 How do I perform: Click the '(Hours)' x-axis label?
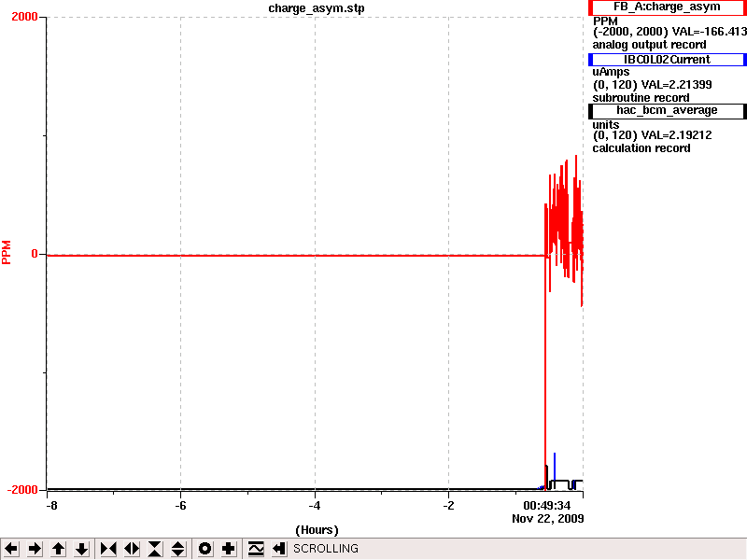pyautogui.click(x=317, y=530)
